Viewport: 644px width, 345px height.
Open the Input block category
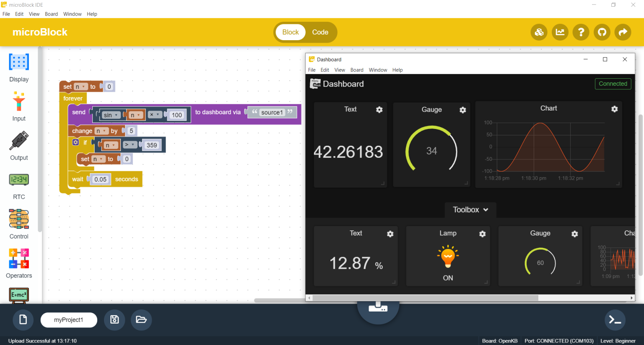(x=19, y=107)
